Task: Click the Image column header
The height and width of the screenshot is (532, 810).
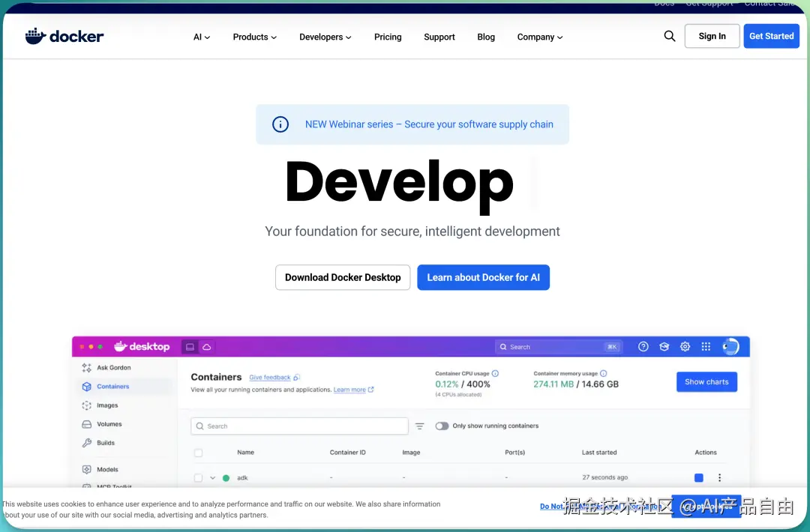Action: (x=411, y=453)
